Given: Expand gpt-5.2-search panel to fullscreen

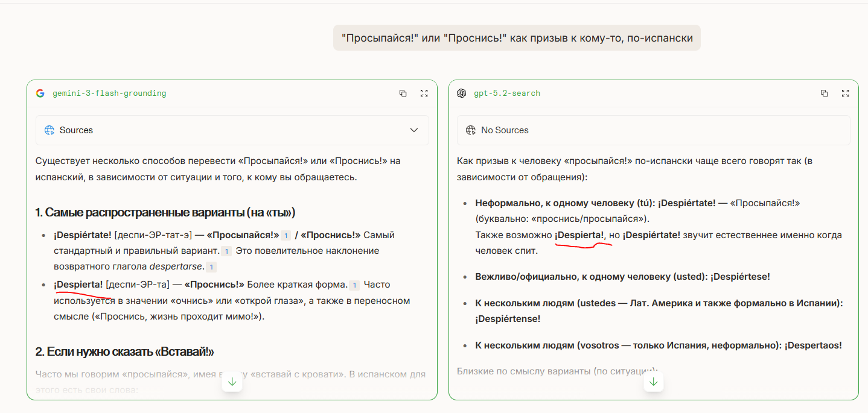Looking at the screenshot, I should point(845,93).
